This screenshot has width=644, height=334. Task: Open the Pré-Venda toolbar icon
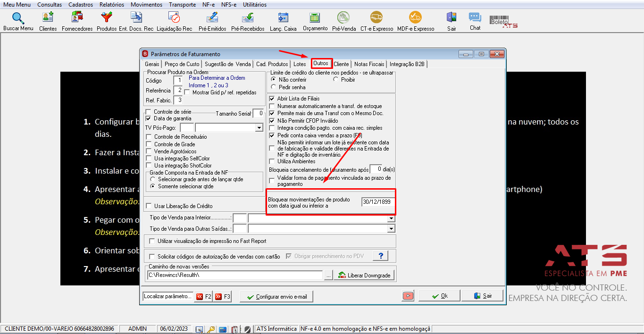tap(343, 17)
